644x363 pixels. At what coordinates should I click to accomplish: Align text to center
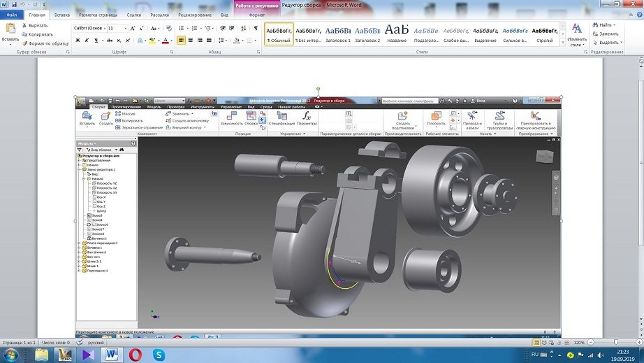click(191, 41)
